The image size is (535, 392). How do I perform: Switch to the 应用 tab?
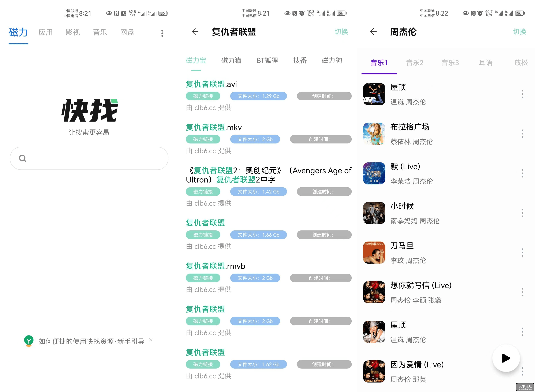[46, 32]
